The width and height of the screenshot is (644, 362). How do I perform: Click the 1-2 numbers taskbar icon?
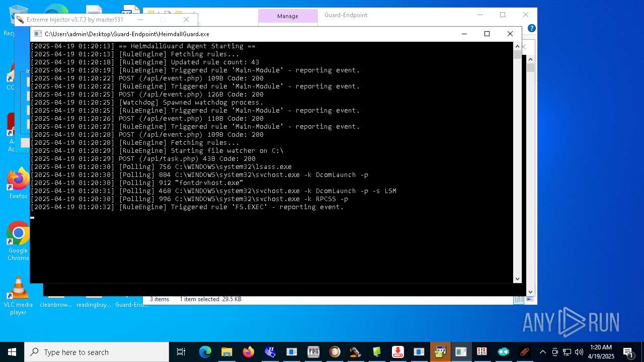tap(482, 352)
